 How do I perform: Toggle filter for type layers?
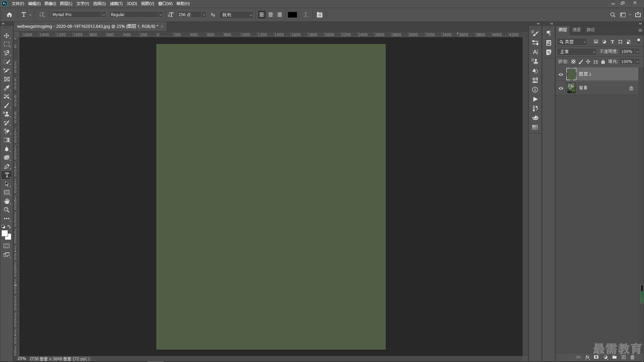(x=612, y=42)
